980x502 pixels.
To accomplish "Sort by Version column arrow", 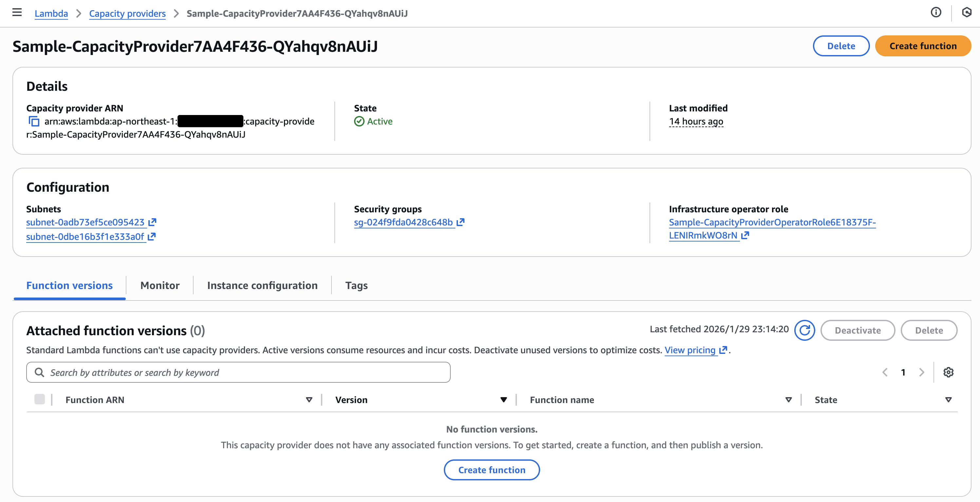I will click(x=503, y=400).
